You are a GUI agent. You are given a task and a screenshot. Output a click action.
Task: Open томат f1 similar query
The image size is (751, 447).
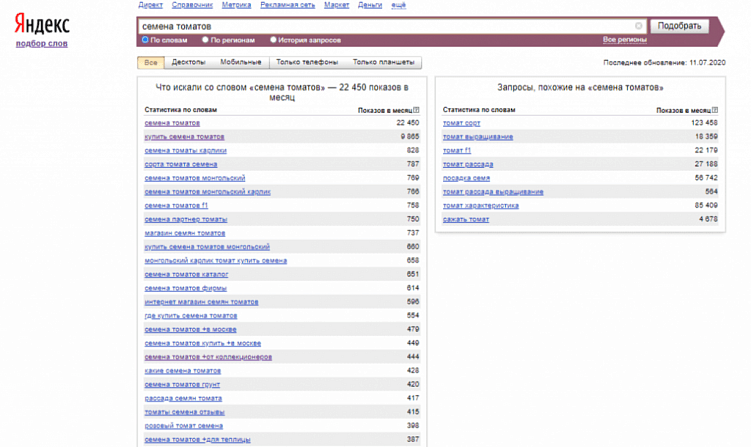[457, 150]
